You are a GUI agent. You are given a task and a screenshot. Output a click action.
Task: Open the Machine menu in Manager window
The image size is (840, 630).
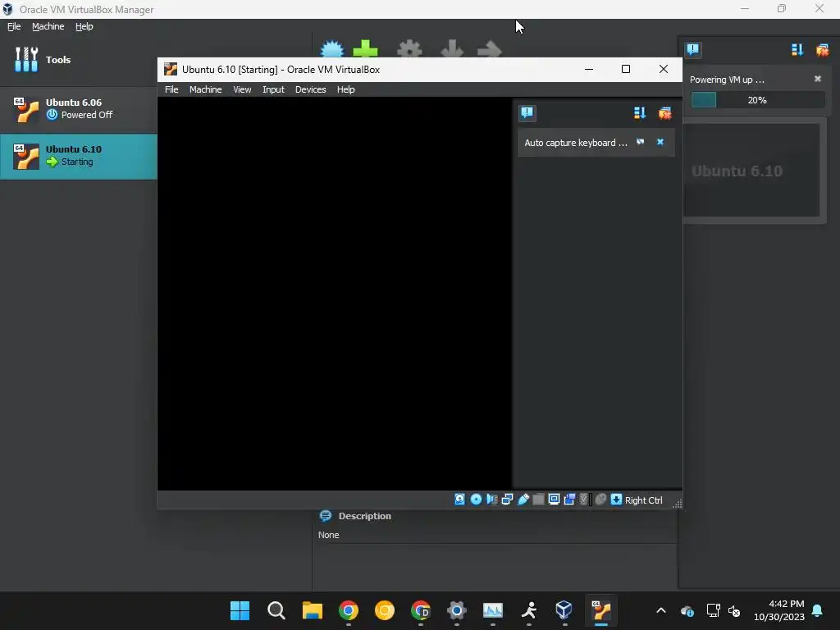click(x=48, y=26)
